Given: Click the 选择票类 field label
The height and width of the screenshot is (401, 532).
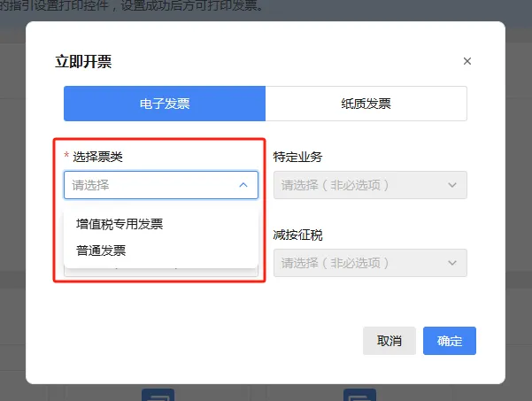Looking at the screenshot, I should point(97,157).
